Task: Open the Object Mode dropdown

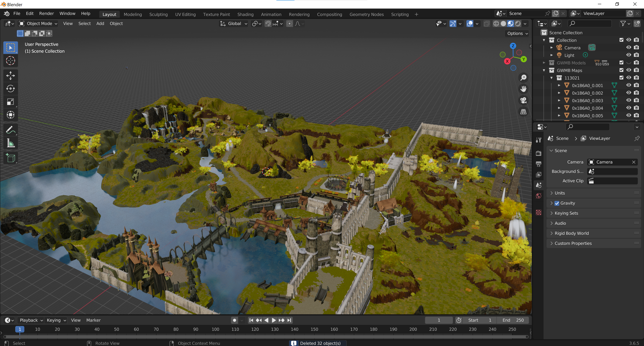Action: [x=39, y=23]
